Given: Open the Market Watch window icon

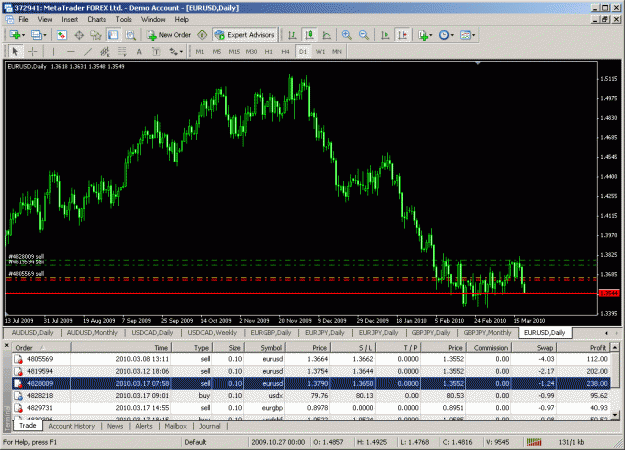Looking at the screenshot, I should point(61,35).
